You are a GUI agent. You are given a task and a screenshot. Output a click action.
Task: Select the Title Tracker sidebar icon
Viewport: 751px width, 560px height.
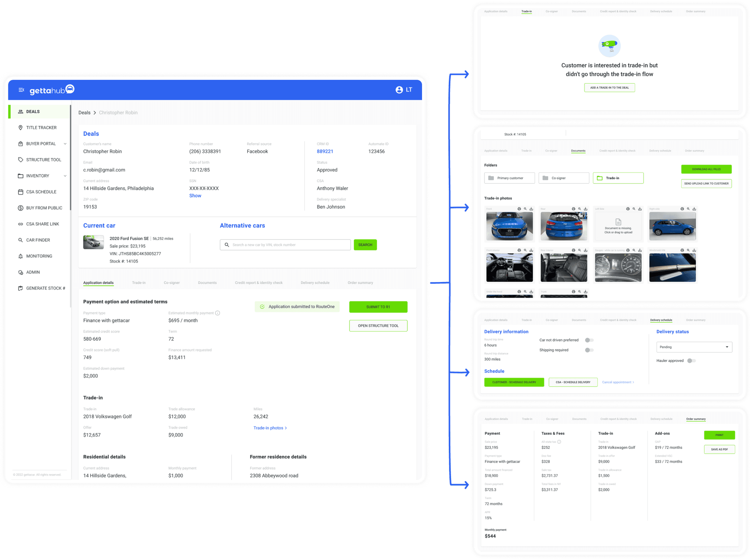[x=21, y=127]
